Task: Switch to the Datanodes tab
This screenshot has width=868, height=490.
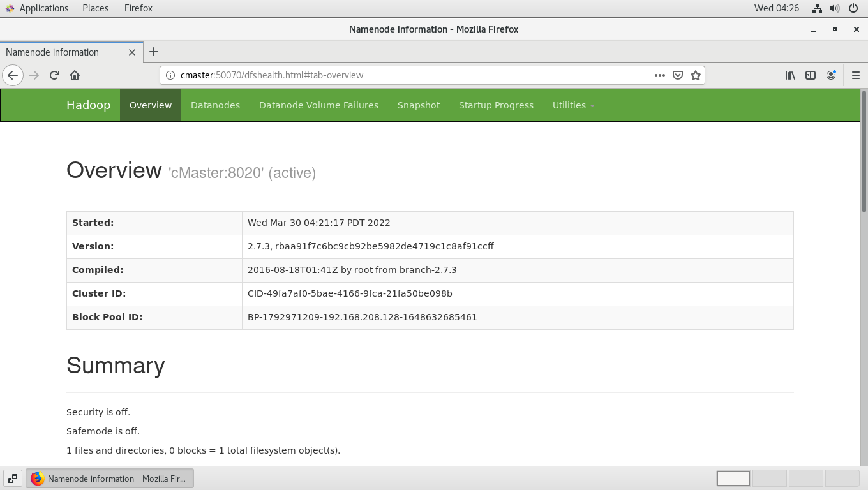Action: (x=215, y=105)
